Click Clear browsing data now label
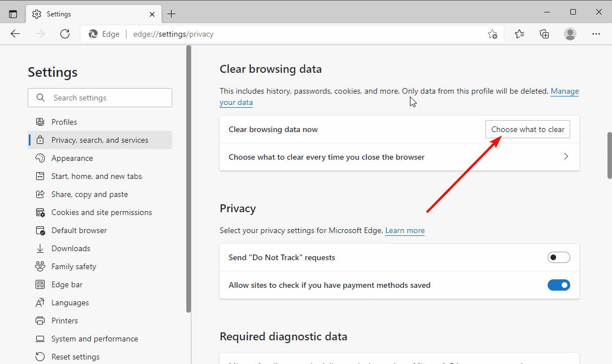Screen dimensions: 612x364 click(x=273, y=129)
